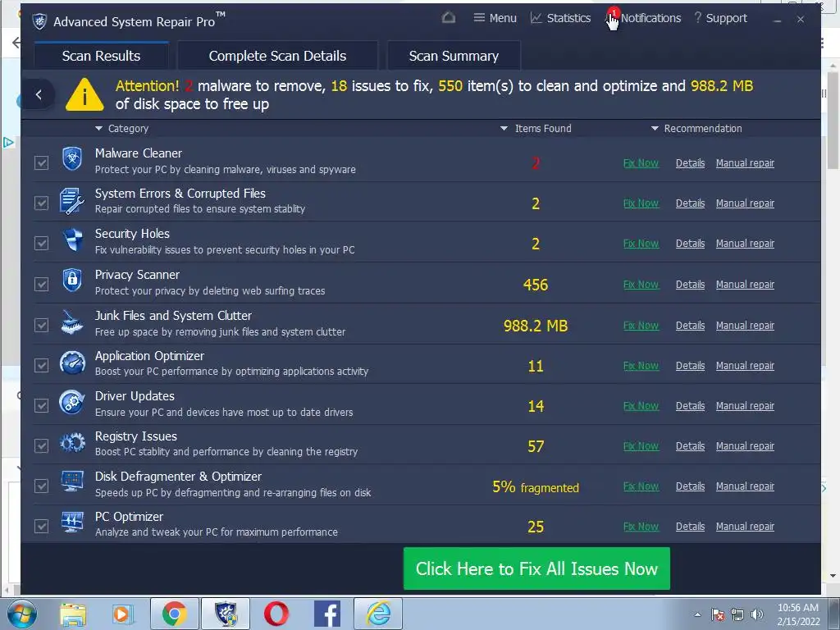This screenshot has width=840, height=630.
Task: Switch to the Scan Summary tab
Action: (x=454, y=56)
